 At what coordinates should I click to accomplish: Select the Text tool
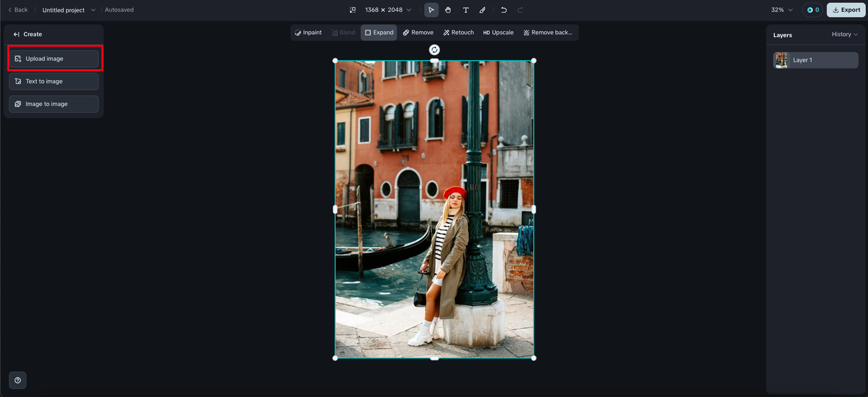(x=466, y=10)
